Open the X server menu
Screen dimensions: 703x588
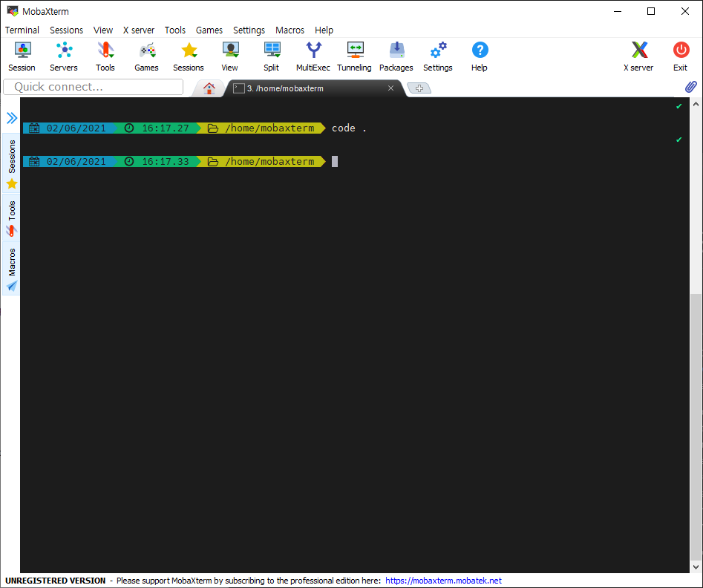(139, 30)
